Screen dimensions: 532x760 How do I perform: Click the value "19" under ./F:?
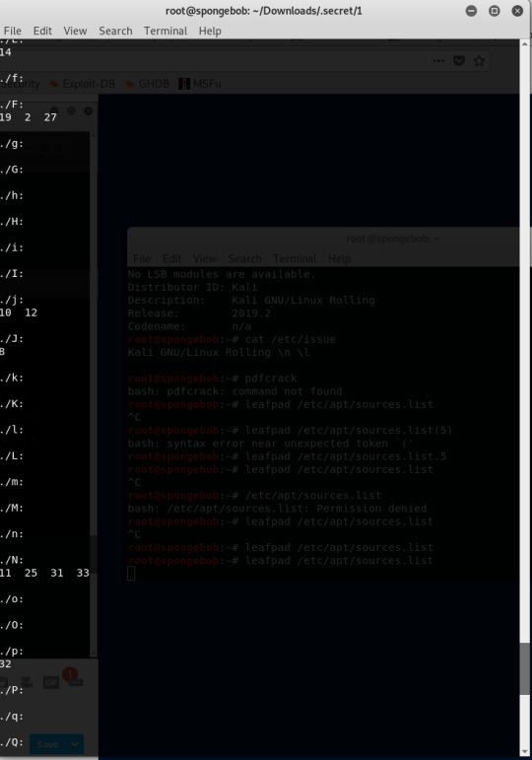5,117
